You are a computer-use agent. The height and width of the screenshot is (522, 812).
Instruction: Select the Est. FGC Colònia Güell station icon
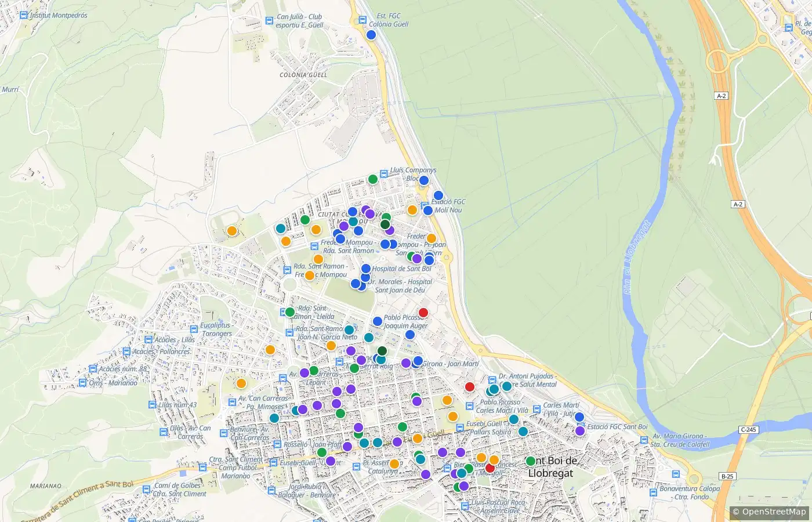click(362, 20)
